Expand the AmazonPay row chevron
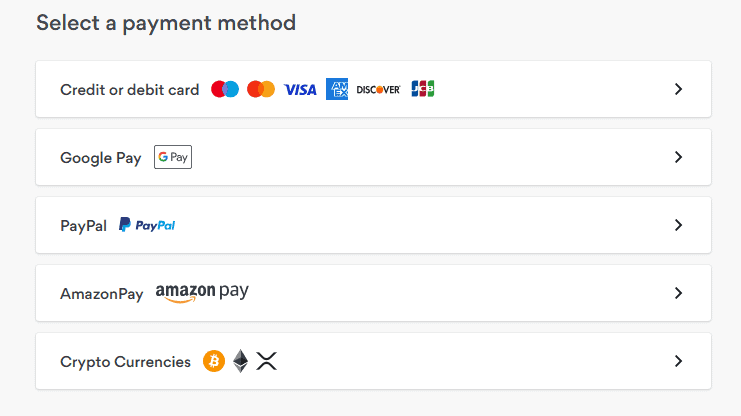Image resolution: width=741 pixels, height=416 pixels. point(678,293)
